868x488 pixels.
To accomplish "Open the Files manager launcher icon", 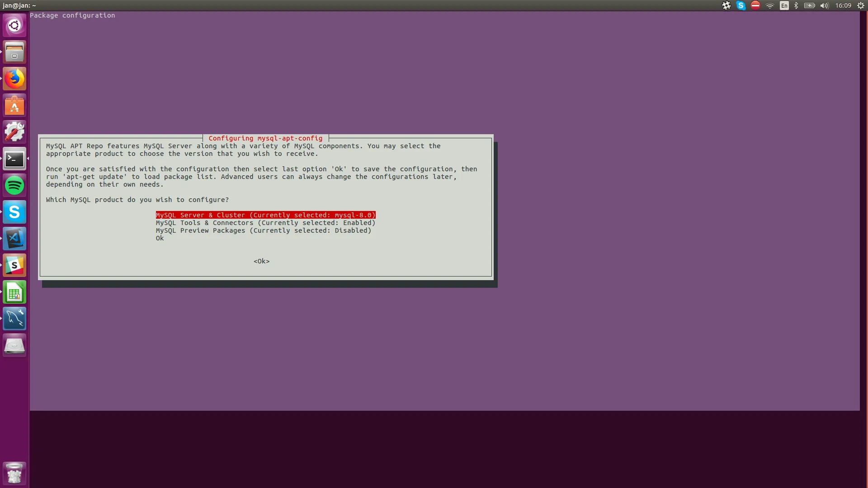I will click(x=14, y=52).
